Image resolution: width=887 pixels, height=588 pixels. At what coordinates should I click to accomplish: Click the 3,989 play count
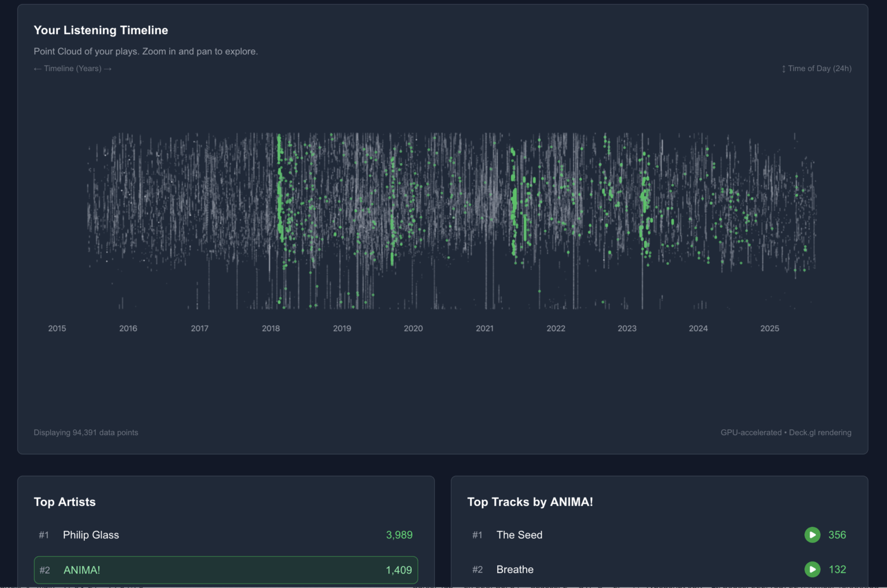click(x=399, y=535)
